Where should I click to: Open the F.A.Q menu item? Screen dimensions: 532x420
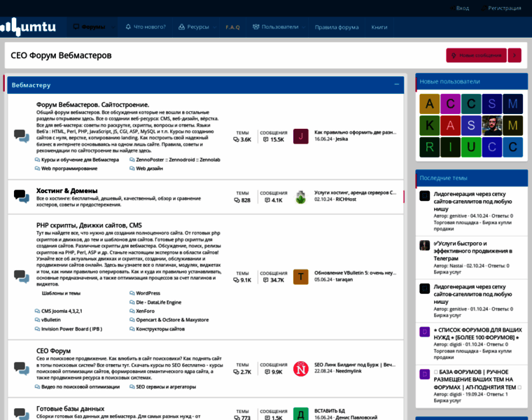coord(232,27)
